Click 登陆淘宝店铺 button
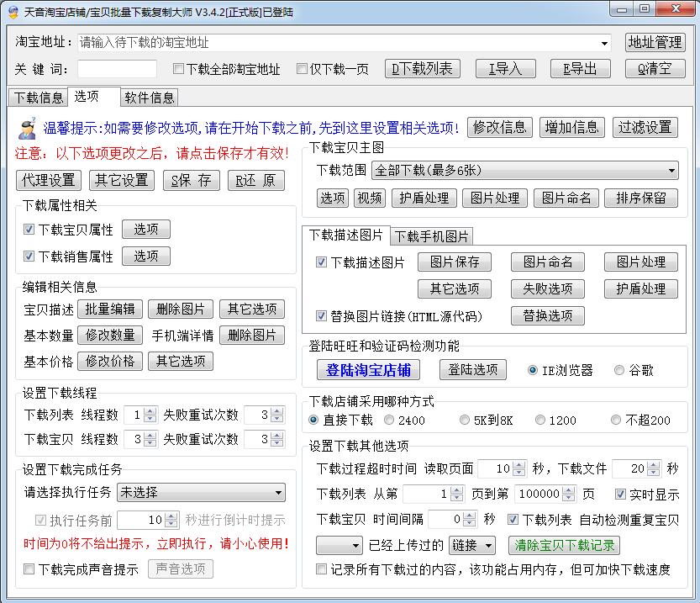The image size is (700, 603). pos(368,370)
